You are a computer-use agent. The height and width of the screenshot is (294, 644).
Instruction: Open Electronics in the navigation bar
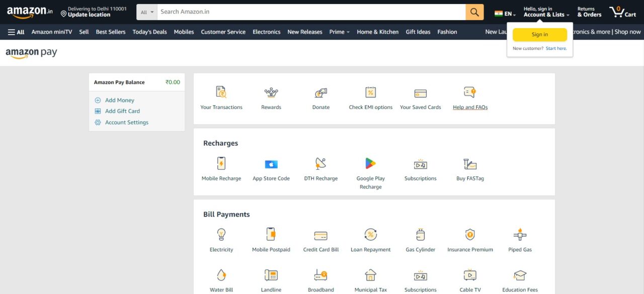pos(267,32)
